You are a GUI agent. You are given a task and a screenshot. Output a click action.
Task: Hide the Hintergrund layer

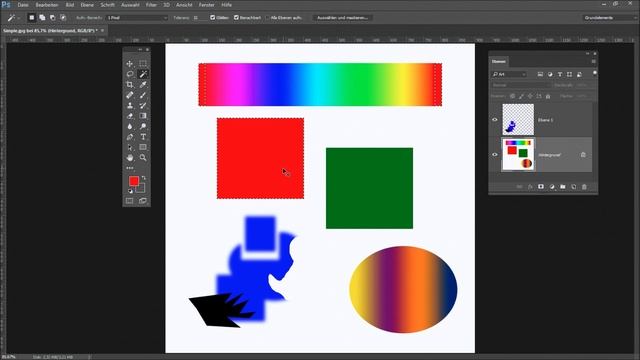pos(495,155)
